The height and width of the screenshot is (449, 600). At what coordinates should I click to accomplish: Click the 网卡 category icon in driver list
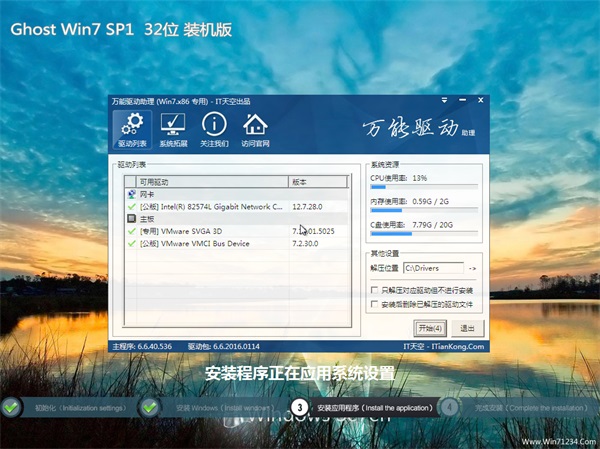(131, 193)
